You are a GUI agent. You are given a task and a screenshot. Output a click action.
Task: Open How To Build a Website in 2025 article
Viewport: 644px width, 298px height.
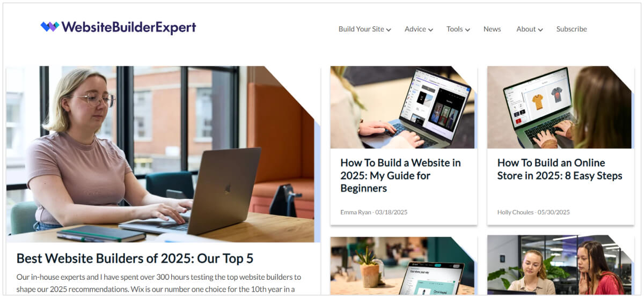click(x=400, y=175)
